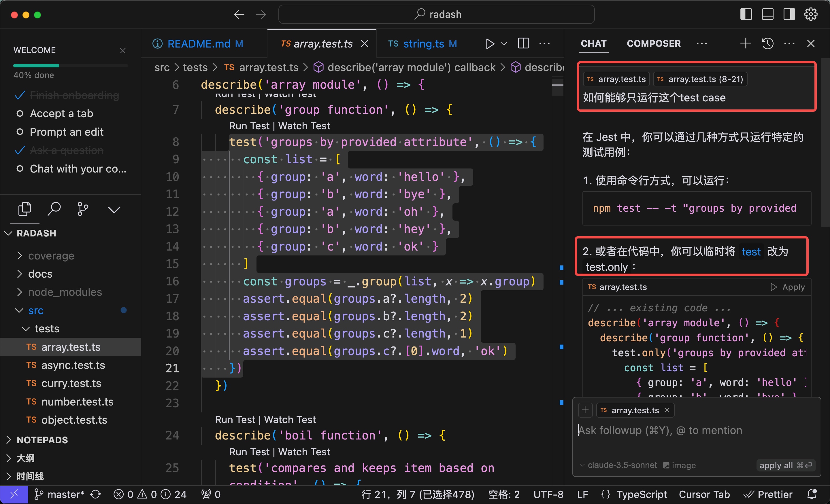The width and height of the screenshot is (830, 504).
Task: Toggle the bottom panel layout icon
Action: (767, 14)
